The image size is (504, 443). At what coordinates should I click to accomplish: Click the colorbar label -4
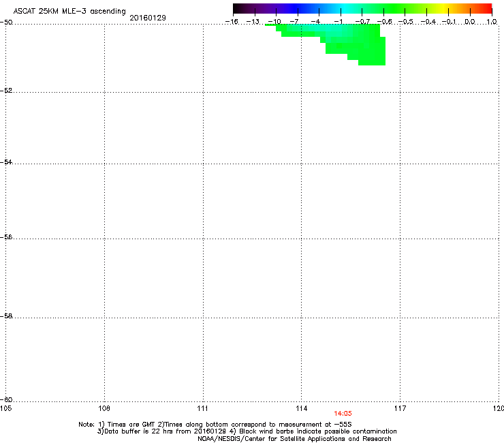[316, 22]
